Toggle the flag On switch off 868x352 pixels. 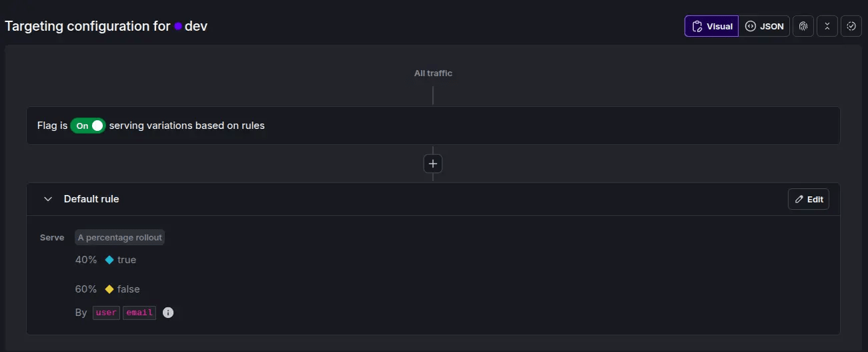(88, 126)
